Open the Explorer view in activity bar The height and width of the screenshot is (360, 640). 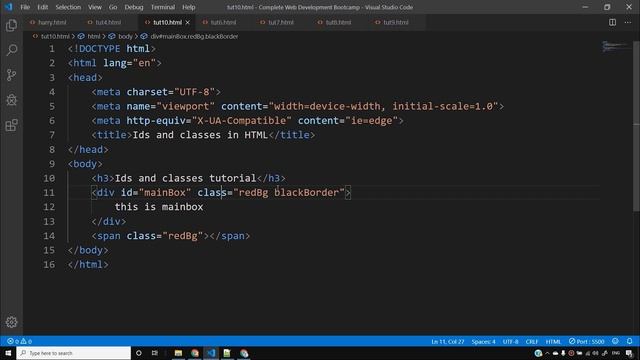click(x=11, y=25)
